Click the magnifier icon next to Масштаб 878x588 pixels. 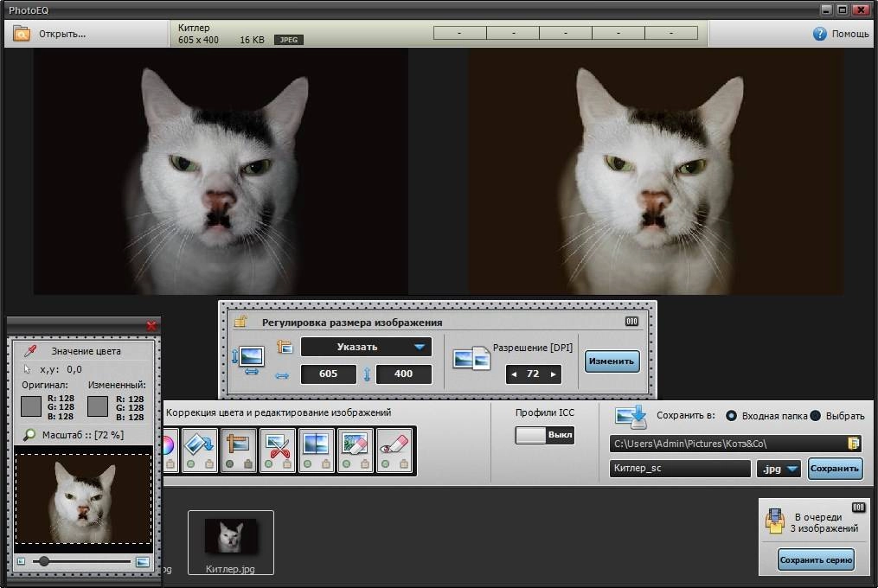29,435
